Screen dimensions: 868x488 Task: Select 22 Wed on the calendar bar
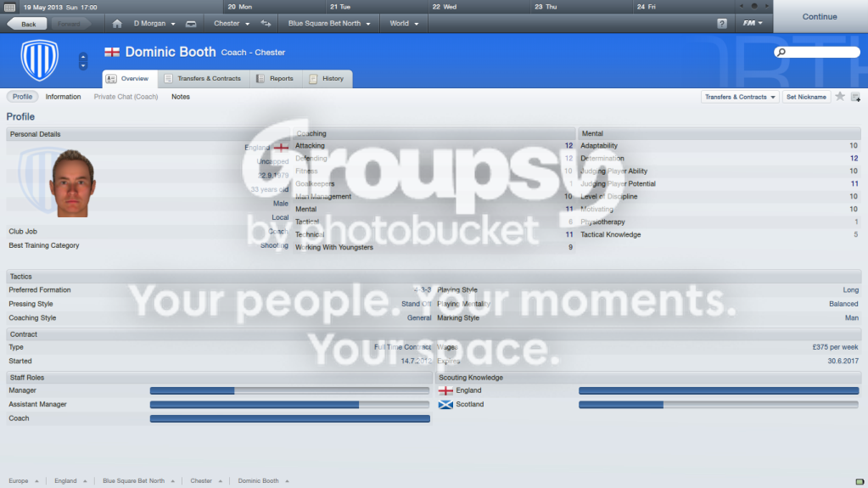[x=445, y=7]
